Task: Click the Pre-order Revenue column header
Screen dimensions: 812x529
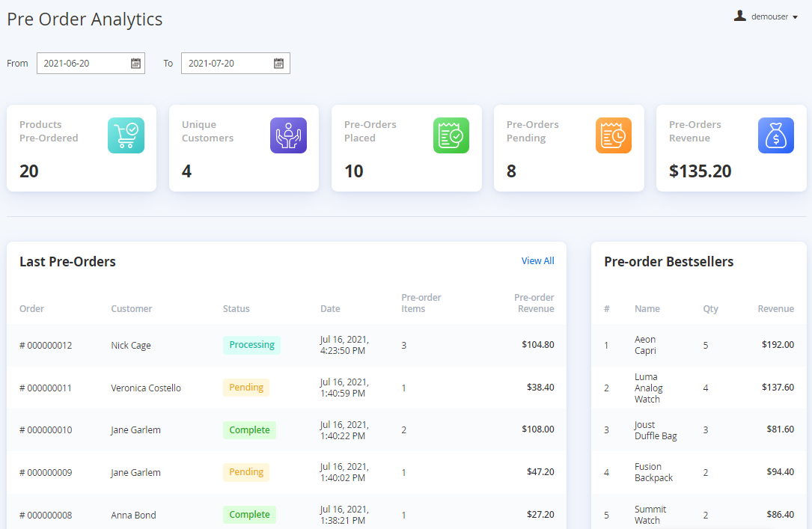Action: [x=534, y=303]
